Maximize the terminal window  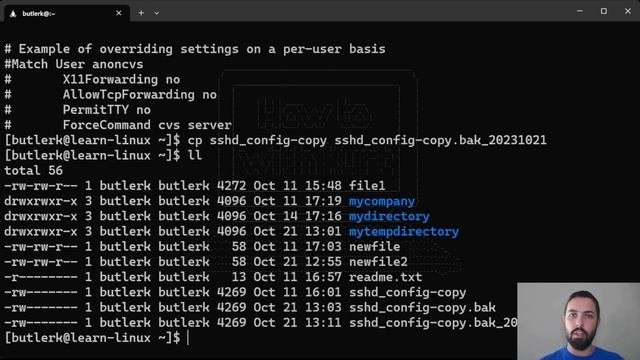tap(604, 11)
